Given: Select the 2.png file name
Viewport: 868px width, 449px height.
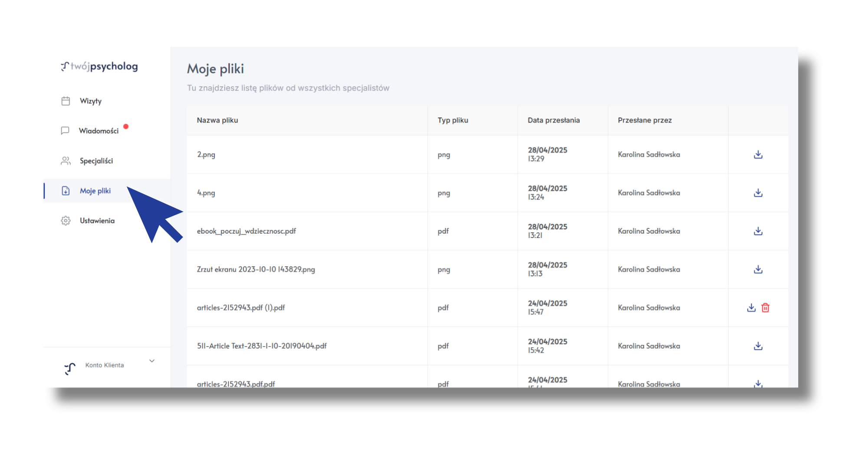Looking at the screenshot, I should coord(206,155).
